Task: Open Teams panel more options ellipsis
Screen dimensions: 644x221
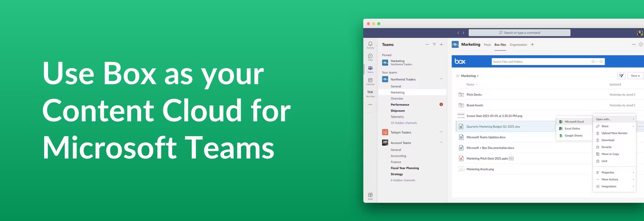Action: click(x=427, y=45)
